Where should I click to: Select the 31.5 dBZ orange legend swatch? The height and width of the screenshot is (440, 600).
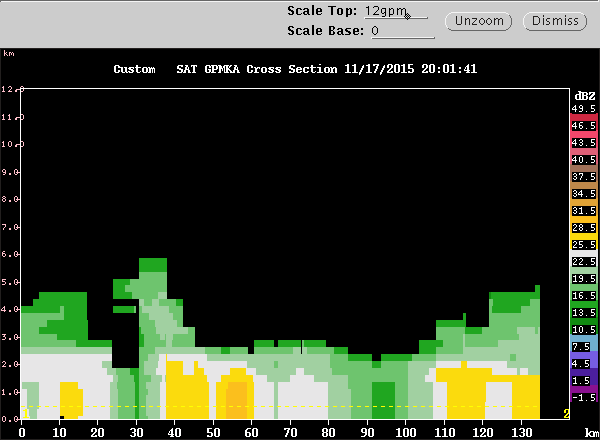[584, 210]
